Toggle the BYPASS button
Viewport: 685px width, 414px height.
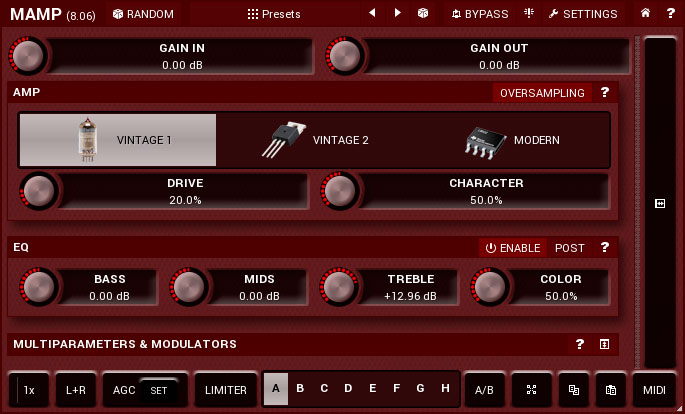tap(480, 14)
